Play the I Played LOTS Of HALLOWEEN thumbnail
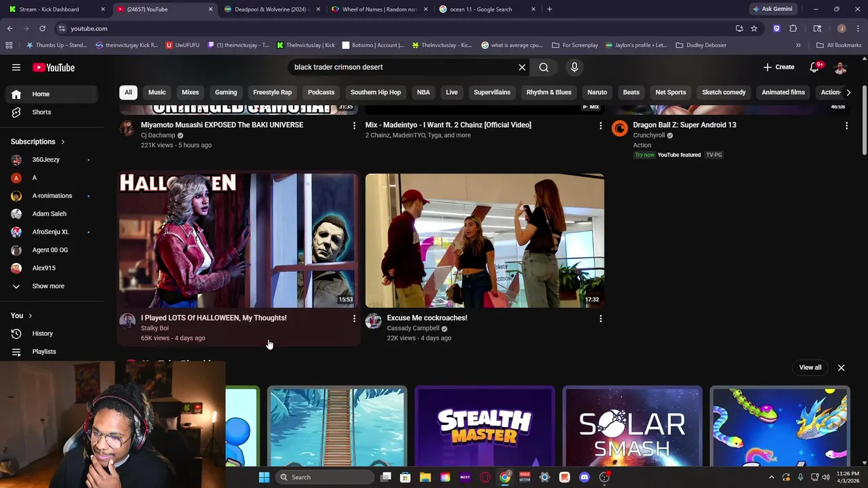Viewport: 868px width, 488px height. click(x=239, y=241)
